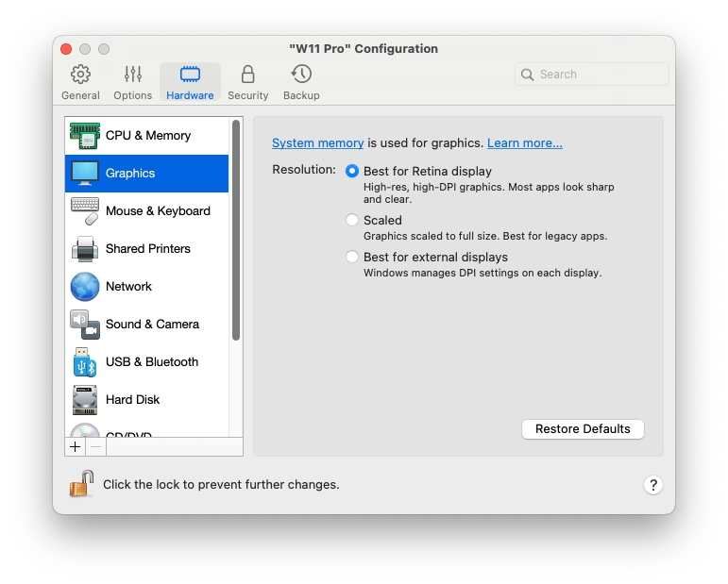
Task: Open the Learn more link
Action: (524, 143)
